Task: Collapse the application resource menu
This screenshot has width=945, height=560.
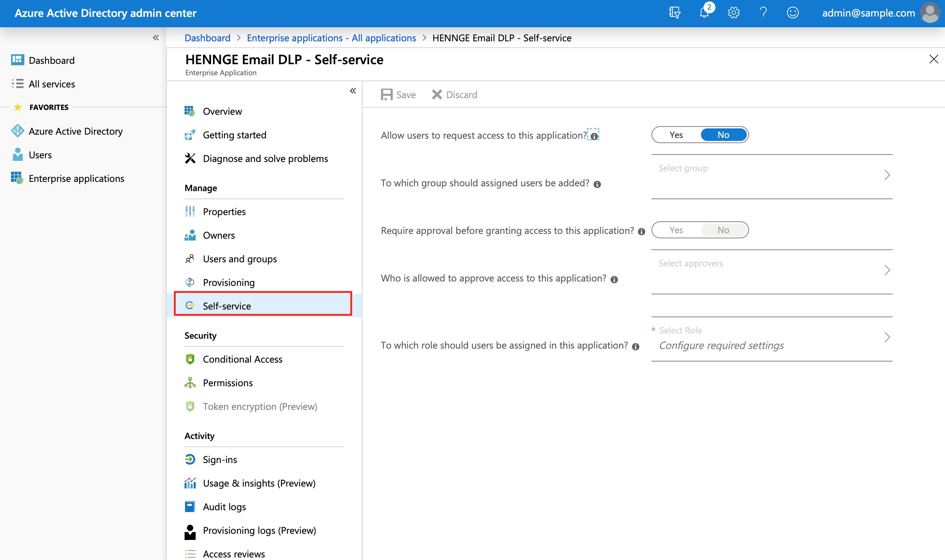Action: point(353,90)
